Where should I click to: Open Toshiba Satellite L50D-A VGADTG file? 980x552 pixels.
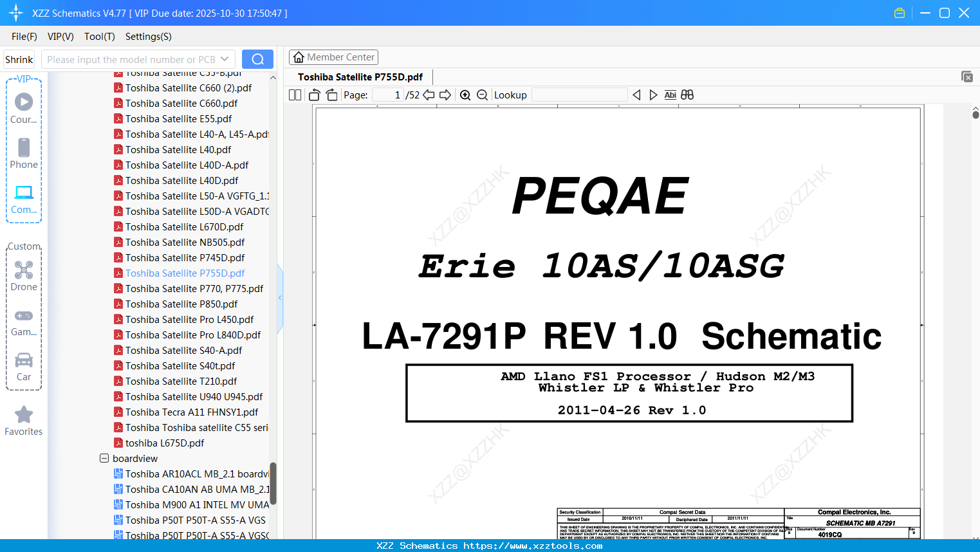[192, 212]
